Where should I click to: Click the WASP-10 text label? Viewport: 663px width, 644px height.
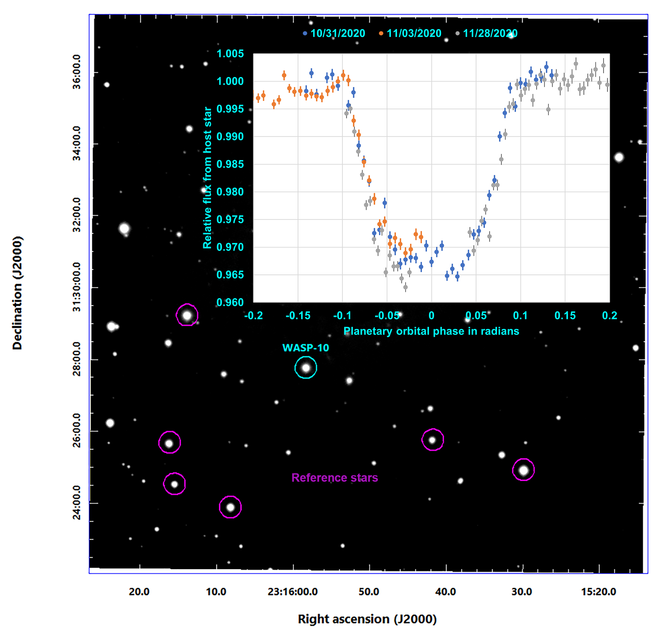tap(306, 348)
